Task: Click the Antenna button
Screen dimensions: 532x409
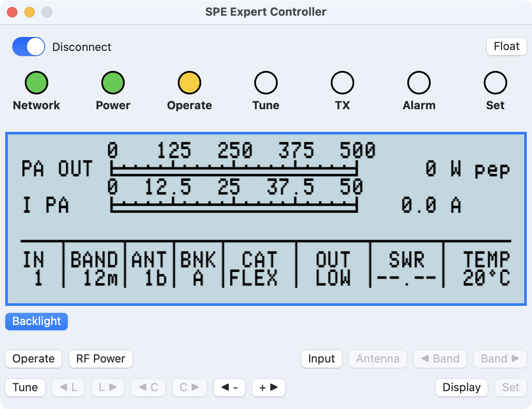Action: pyautogui.click(x=378, y=359)
